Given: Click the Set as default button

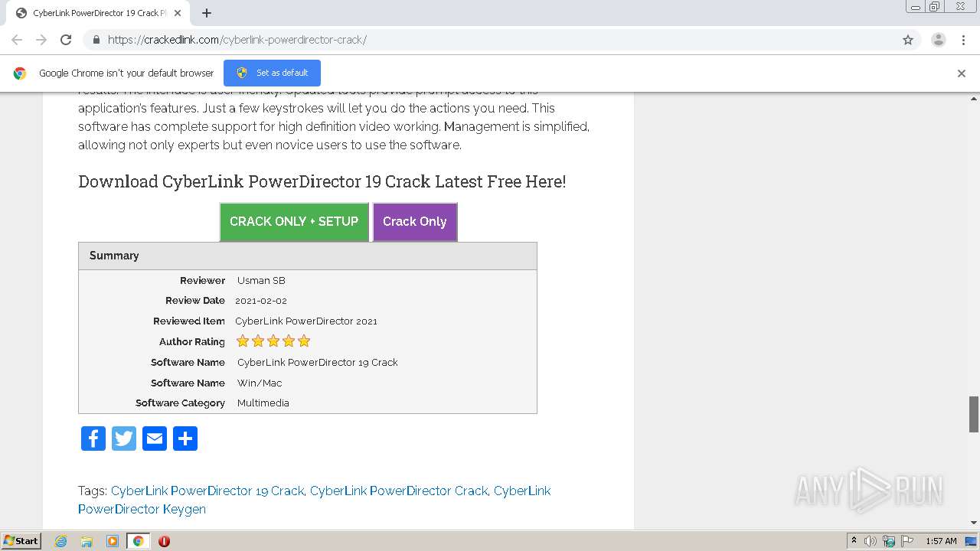Looking at the screenshot, I should click(272, 73).
